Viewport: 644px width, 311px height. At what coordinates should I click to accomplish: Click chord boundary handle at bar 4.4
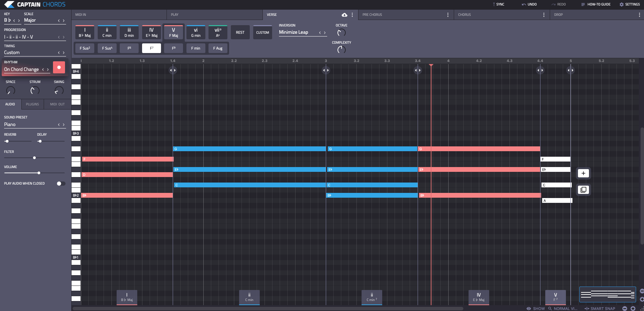pos(540,70)
